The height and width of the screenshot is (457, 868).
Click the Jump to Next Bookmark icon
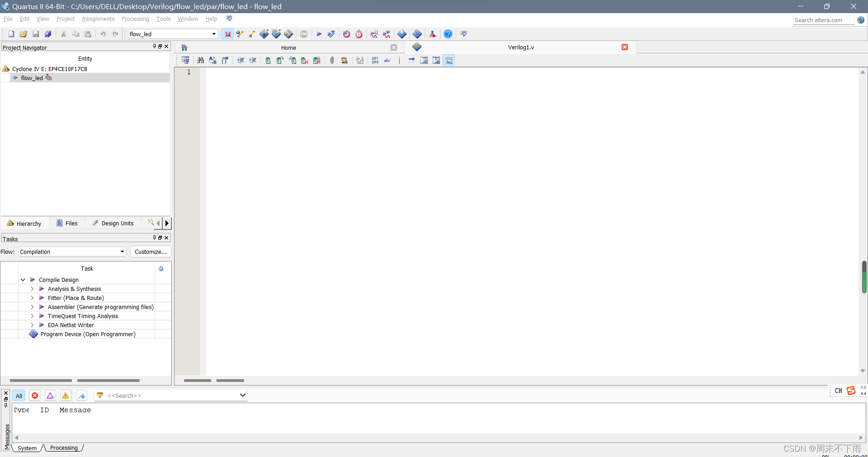click(x=280, y=60)
